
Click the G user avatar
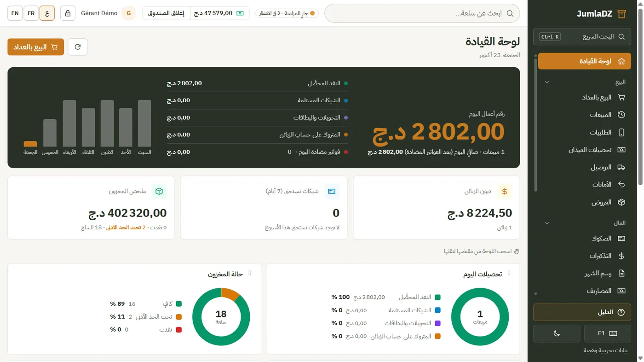129,13
